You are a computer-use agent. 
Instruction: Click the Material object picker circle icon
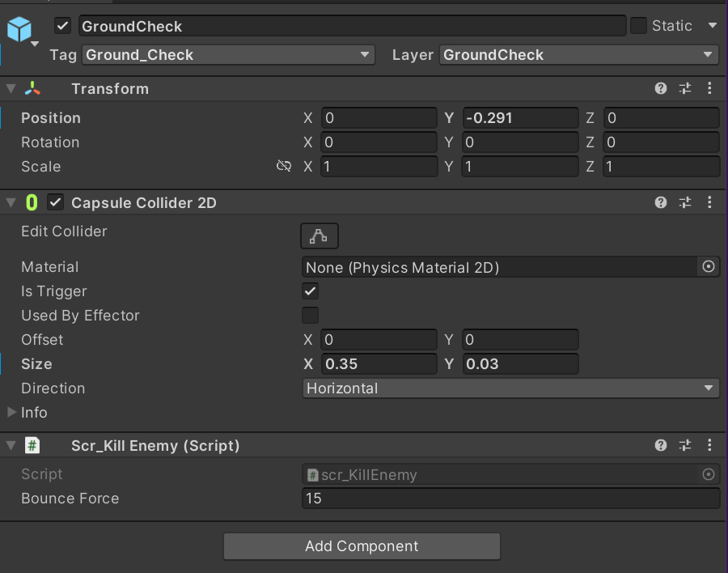(x=709, y=267)
